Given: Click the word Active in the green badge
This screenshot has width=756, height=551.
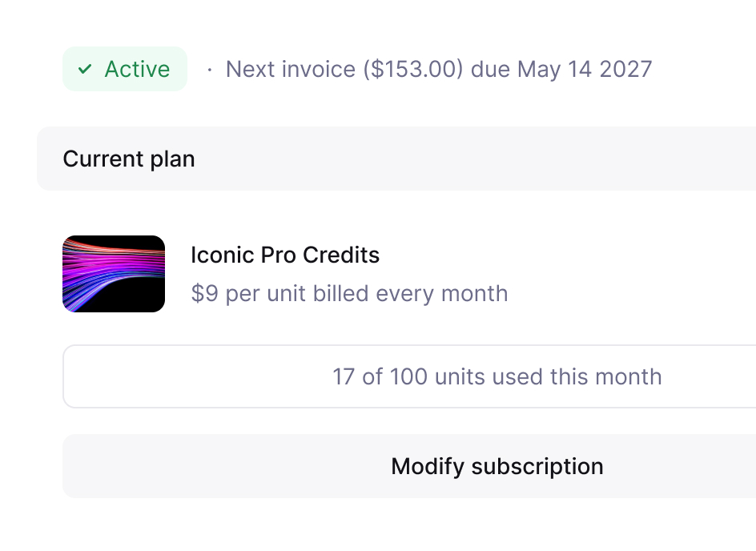Looking at the screenshot, I should point(138,69).
